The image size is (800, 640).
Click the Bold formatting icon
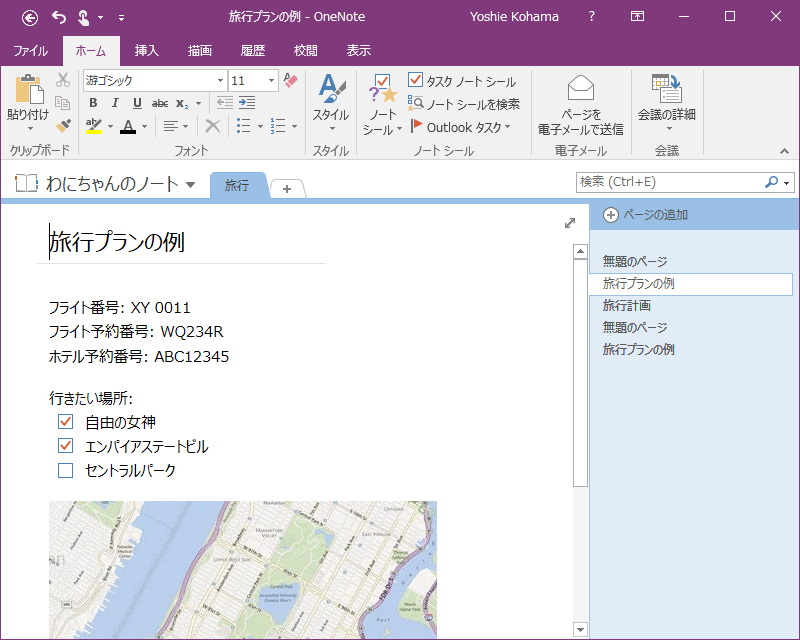[x=93, y=103]
